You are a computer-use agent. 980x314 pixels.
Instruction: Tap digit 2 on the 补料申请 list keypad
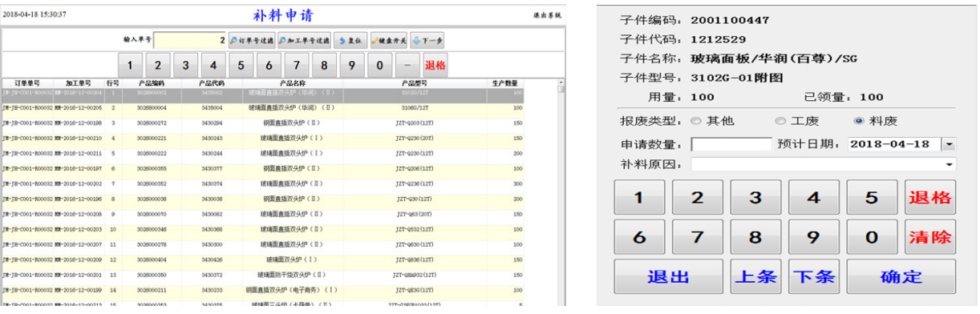pos(158,65)
